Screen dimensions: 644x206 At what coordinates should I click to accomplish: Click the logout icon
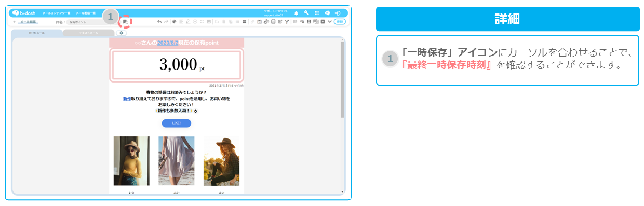coord(338,13)
